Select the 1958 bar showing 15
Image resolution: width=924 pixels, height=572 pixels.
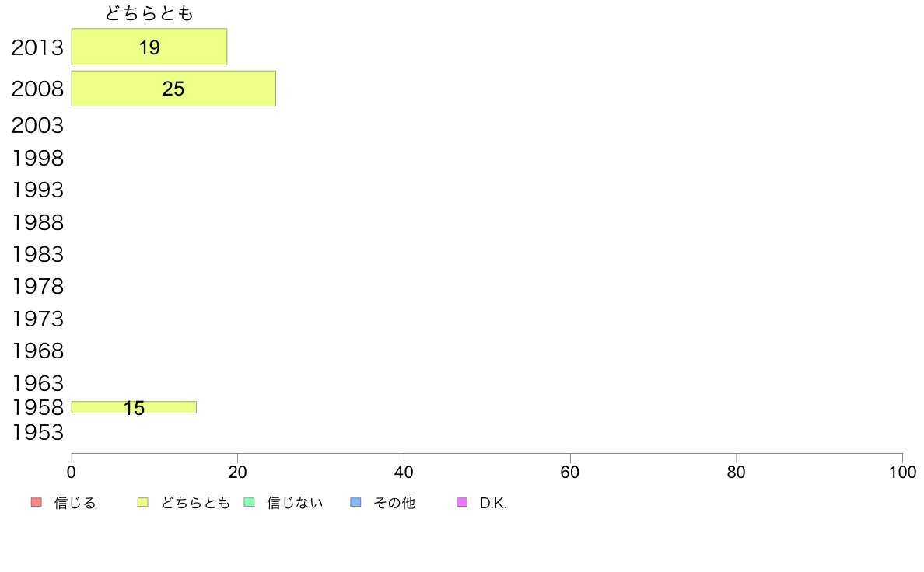click(x=134, y=407)
